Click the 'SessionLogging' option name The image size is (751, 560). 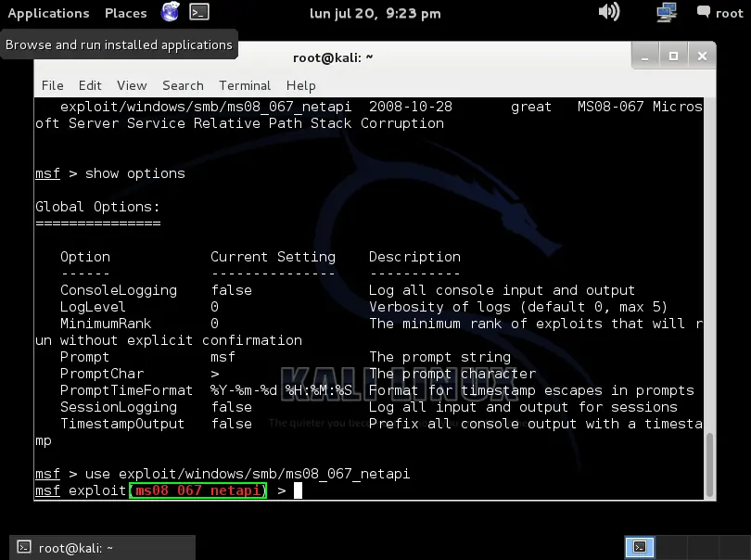(119, 407)
